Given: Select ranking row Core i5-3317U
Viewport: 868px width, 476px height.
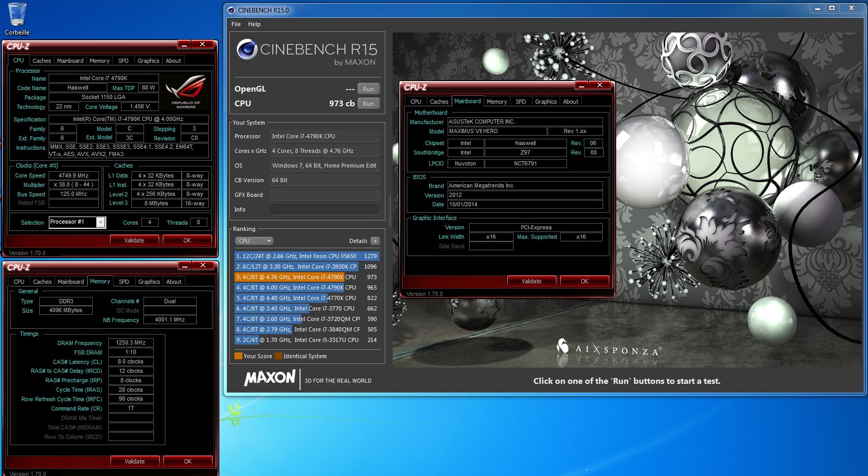Looking at the screenshot, I should pos(307,340).
